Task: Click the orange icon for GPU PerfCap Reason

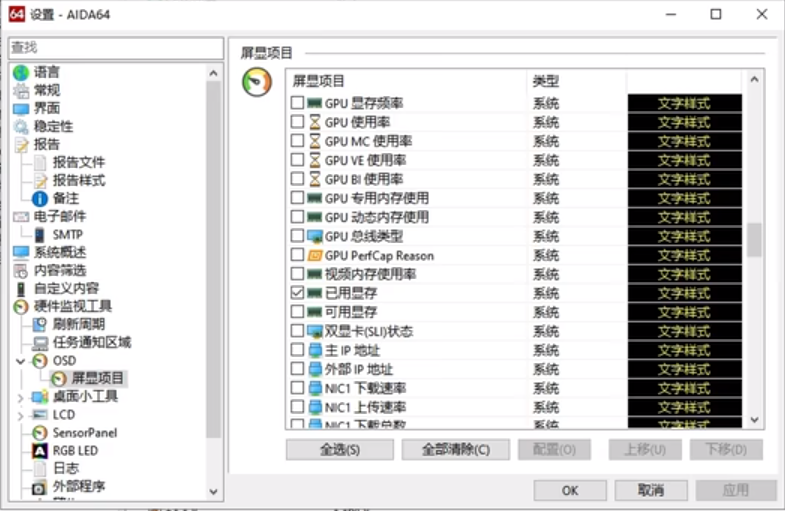Action: (x=314, y=256)
